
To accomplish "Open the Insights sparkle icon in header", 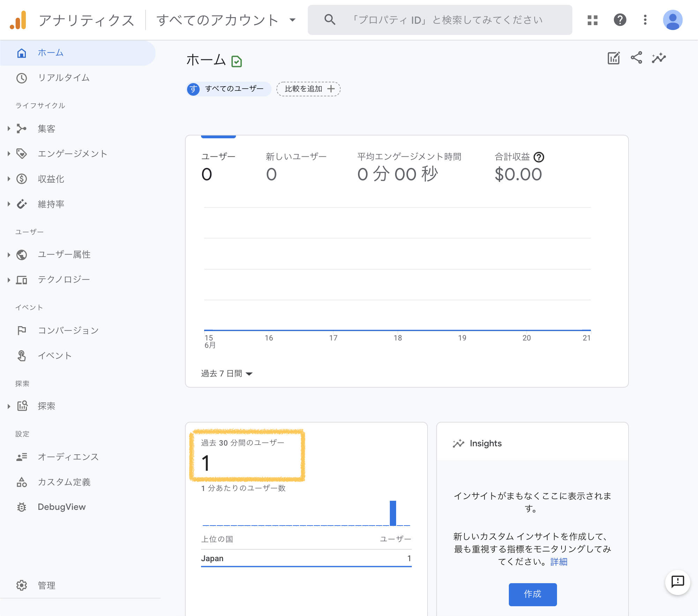I will pos(659,58).
